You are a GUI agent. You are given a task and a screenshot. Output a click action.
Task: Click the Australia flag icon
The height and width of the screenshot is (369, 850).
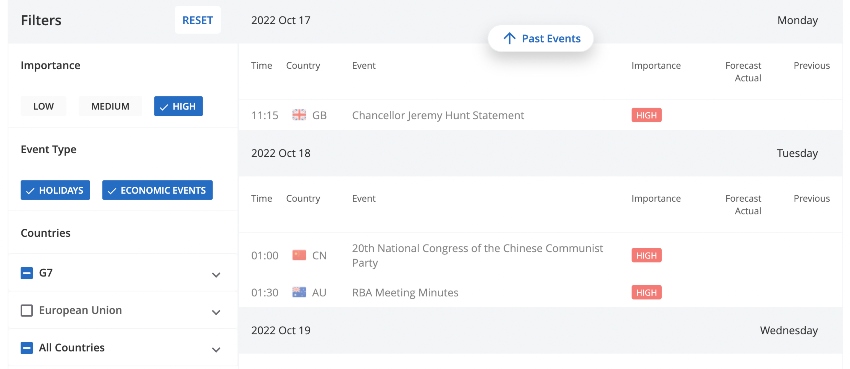299,293
